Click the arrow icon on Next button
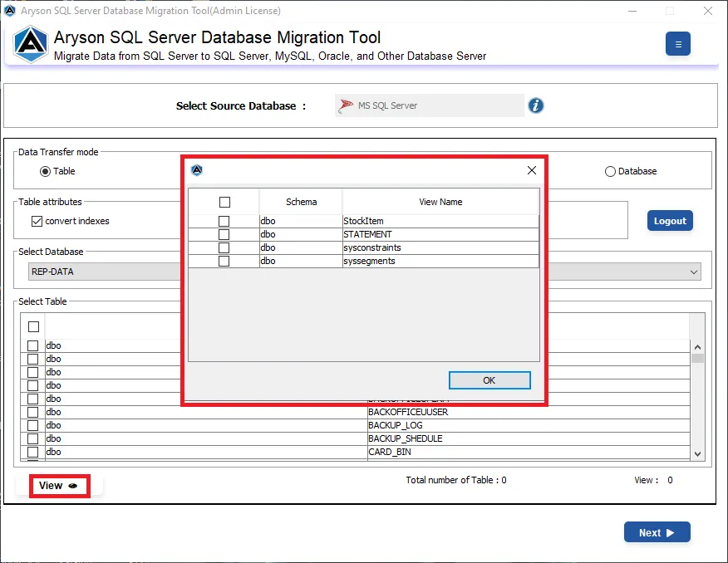Viewport: 728px width, 563px height. (670, 533)
